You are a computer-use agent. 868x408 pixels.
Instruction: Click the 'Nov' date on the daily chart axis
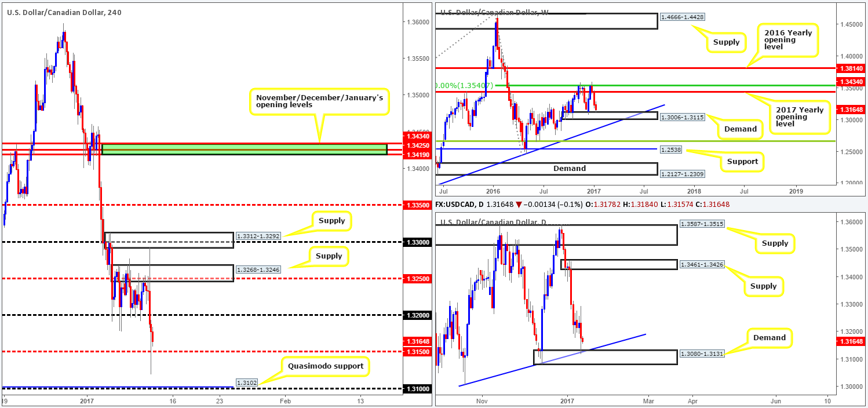[482, 400]
